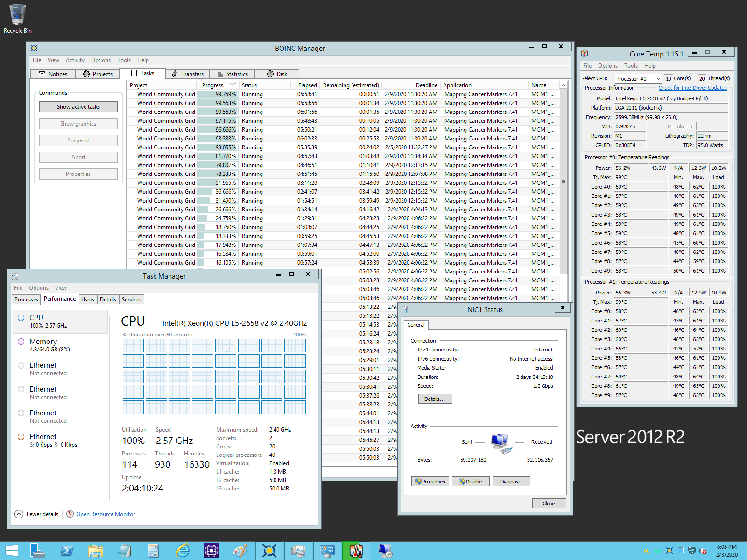Open the Select CPU Processor #0 dropdown
The width and height of the screenshot is (747, 560).
pyautogui.click(x=638, y=78)
